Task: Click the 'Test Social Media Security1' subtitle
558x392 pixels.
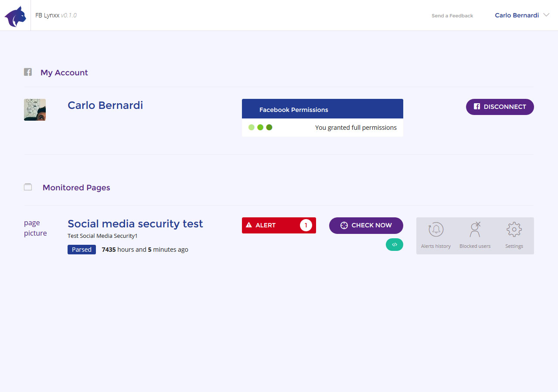Action: coord(102,236)
